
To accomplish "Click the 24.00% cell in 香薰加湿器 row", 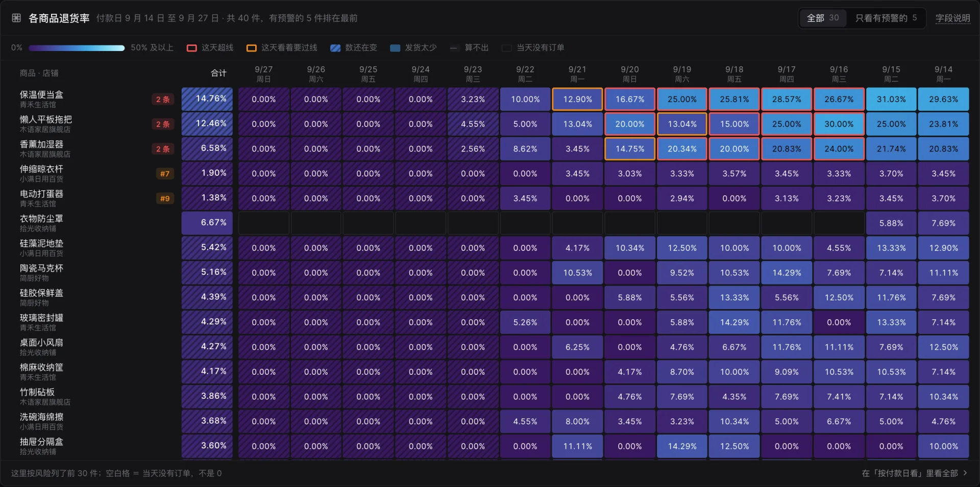I will point(839,149).
